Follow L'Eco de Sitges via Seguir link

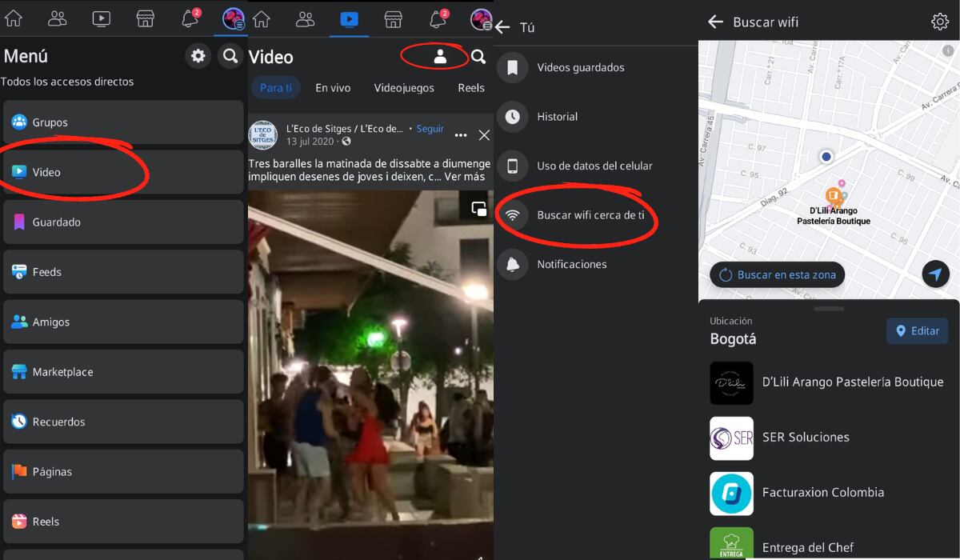click(430, 129)
